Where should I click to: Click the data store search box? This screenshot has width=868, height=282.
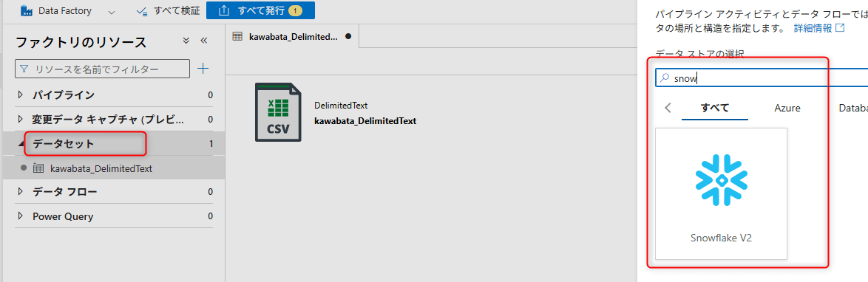(761, 78)
